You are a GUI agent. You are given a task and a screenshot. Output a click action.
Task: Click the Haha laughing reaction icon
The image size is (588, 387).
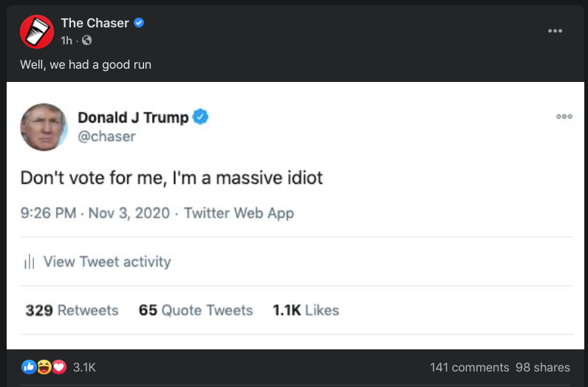pyautogui.click(x=44, y=367)
